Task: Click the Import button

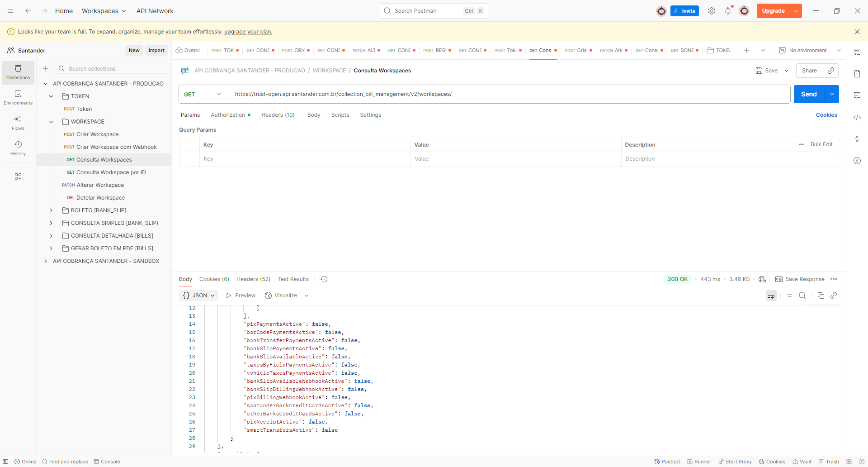Action: (x=156, y=50)
